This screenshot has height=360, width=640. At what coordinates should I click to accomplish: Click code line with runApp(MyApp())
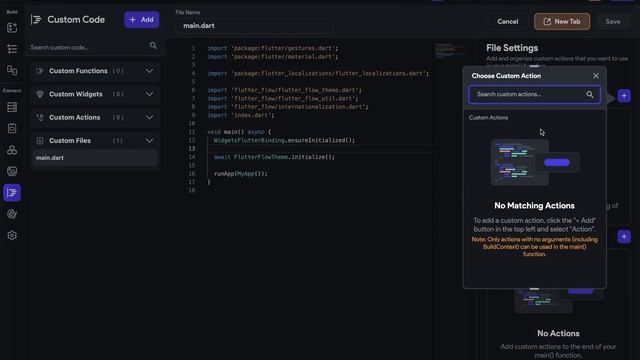tap(241, 174)
